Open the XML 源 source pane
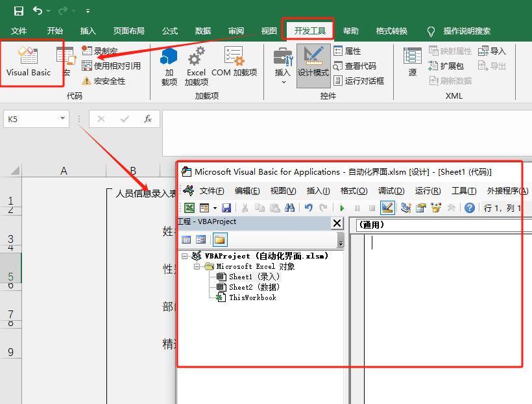 [412, 62]
